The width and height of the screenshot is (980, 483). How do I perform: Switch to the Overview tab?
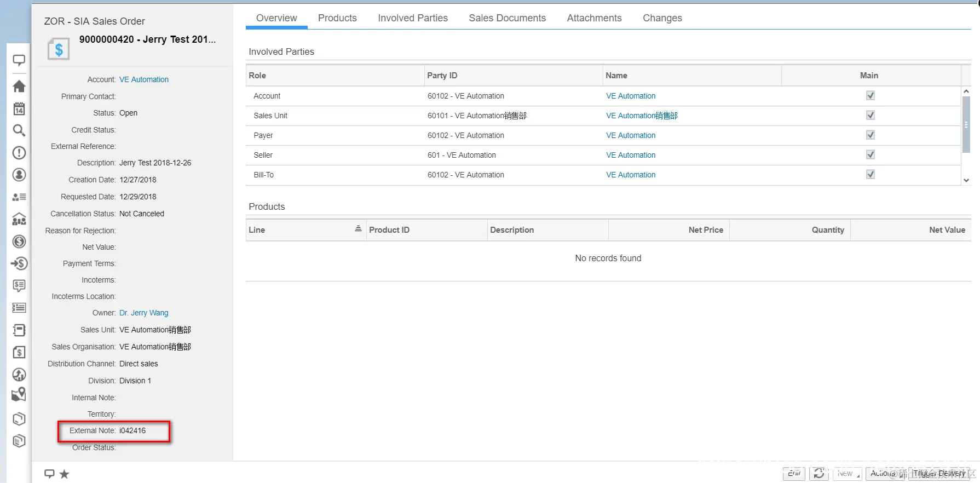point(276,18)
